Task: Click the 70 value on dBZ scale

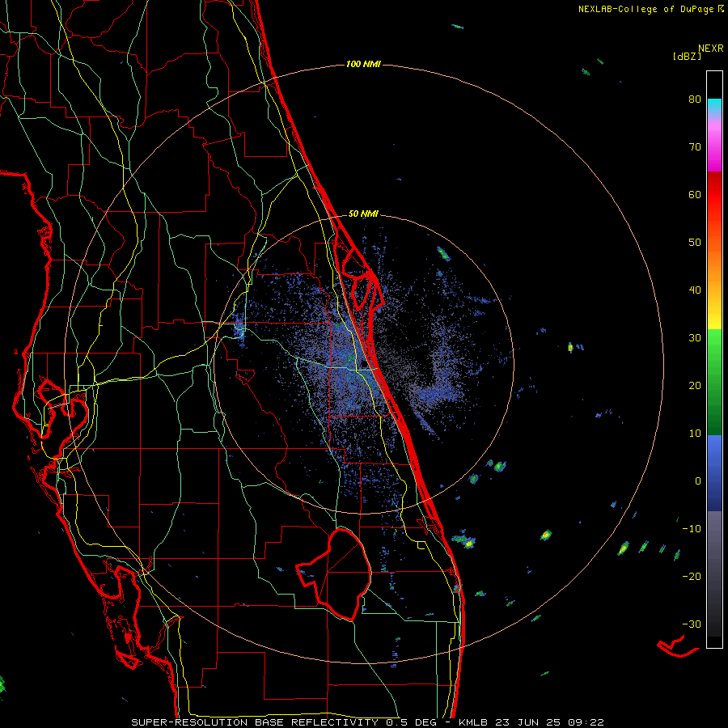Action: pos(695,146)
